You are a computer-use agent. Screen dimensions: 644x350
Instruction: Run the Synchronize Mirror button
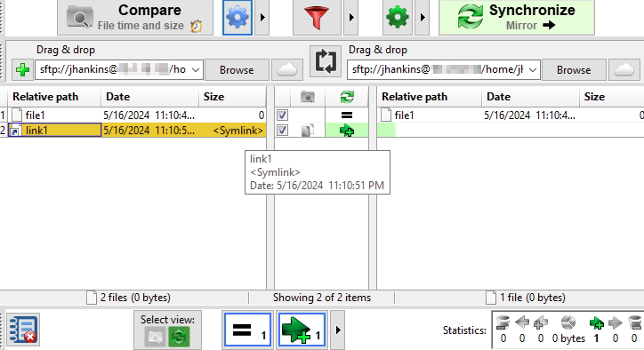coord(517,17)
